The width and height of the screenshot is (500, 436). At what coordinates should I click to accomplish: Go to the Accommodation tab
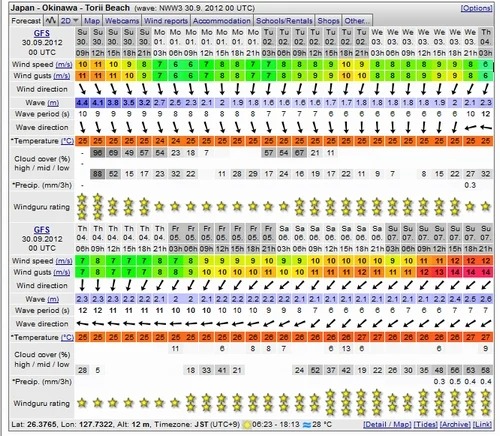[x=222, y=21]
